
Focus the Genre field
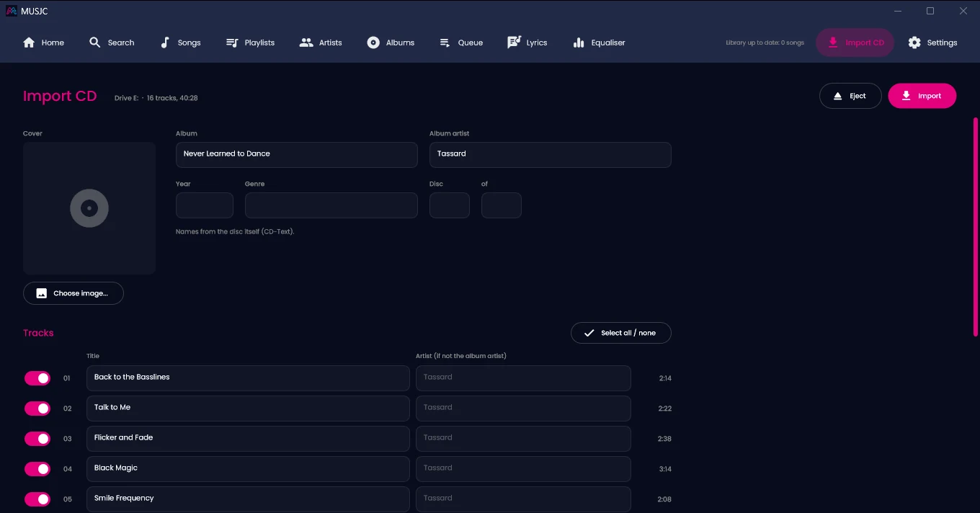[331, 205]
